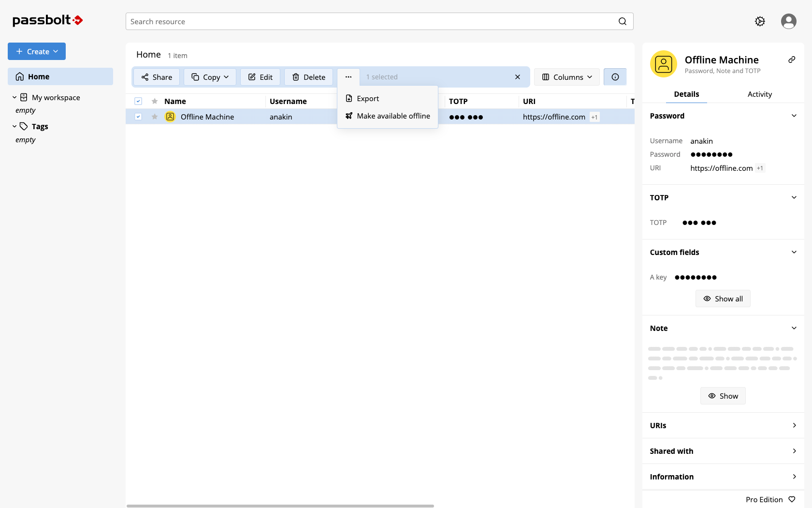The image size is (812, 508).
Task: Open the Create dropdown button
Action: 37,51
